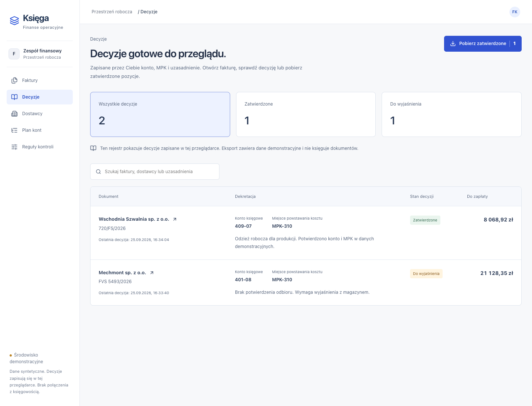Click account number 401-08

coord(243,280)
